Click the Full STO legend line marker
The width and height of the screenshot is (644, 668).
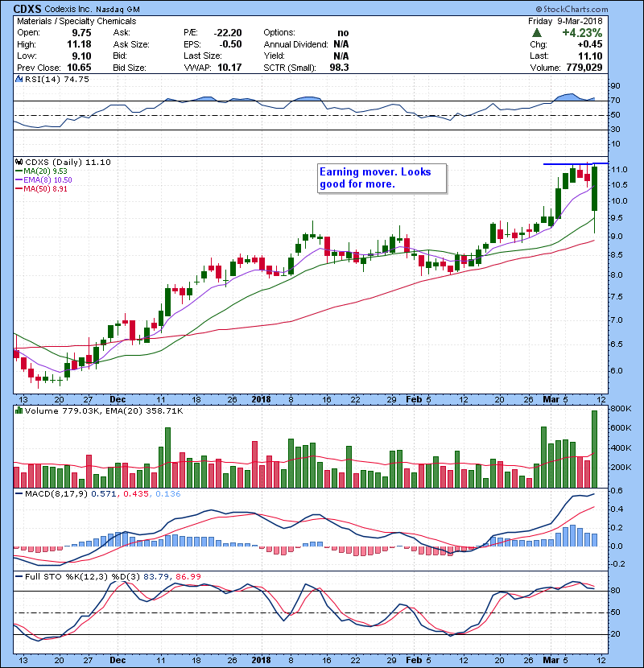[x=19, y=577]
